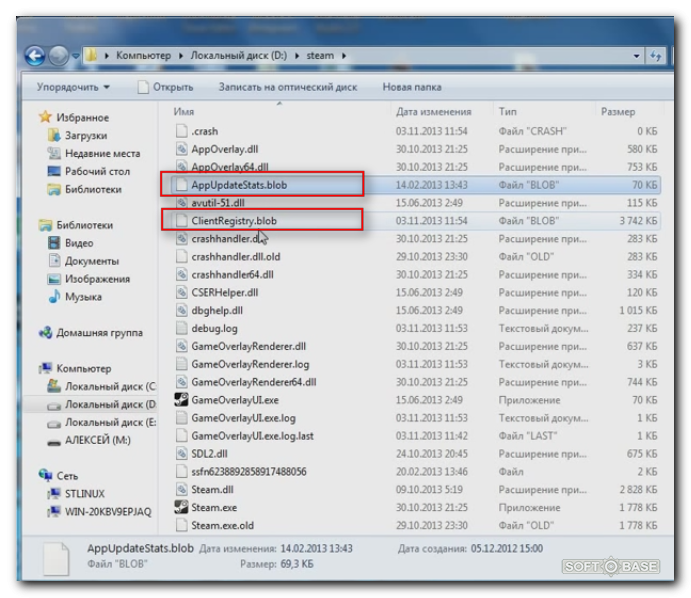Click the Музыка library icon

[55, 297]
